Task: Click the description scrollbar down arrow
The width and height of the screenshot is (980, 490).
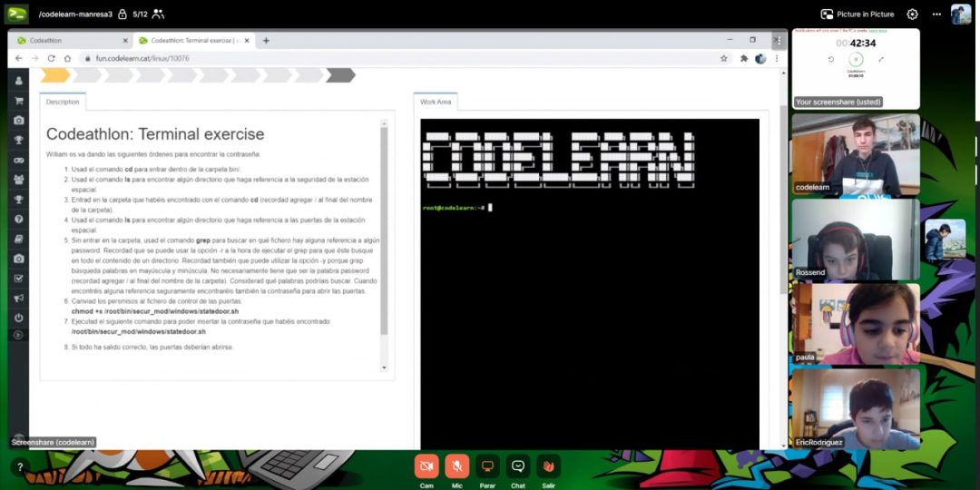Action: pyautogui.click(x=384, y=367)
